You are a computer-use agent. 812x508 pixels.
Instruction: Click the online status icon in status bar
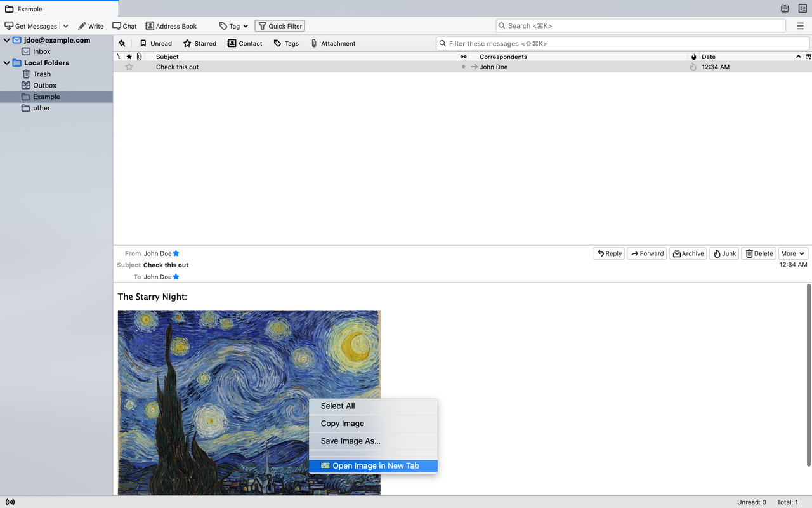pos(10,502)
